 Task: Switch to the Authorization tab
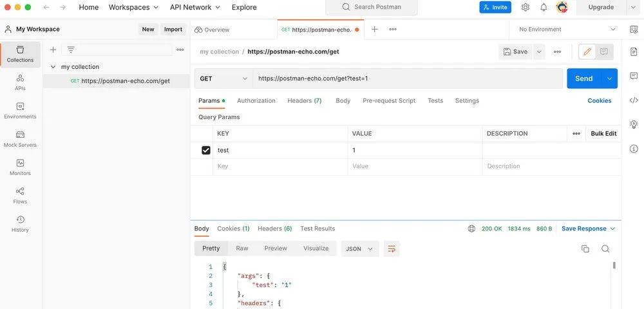[256, 100]
